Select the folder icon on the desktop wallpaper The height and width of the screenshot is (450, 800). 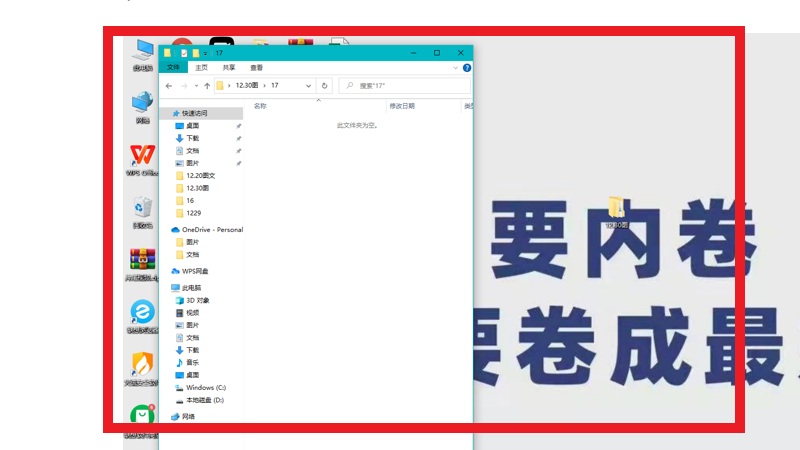point(616,207)
